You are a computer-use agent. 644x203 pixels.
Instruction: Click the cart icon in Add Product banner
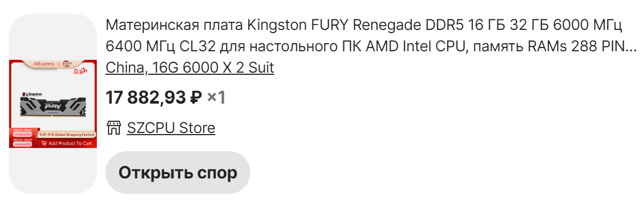coord(44,143)
